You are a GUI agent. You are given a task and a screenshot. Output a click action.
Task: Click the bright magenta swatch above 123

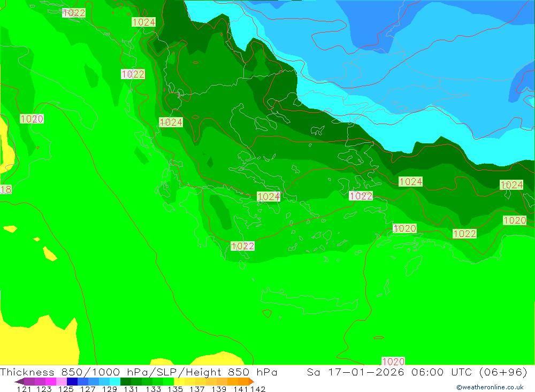coord(51,381)
